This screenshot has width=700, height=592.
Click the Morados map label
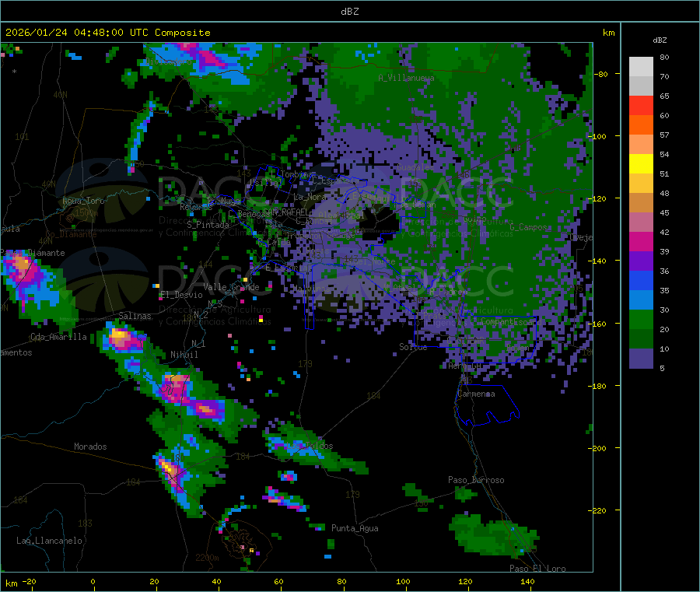(x=90, y=447)
